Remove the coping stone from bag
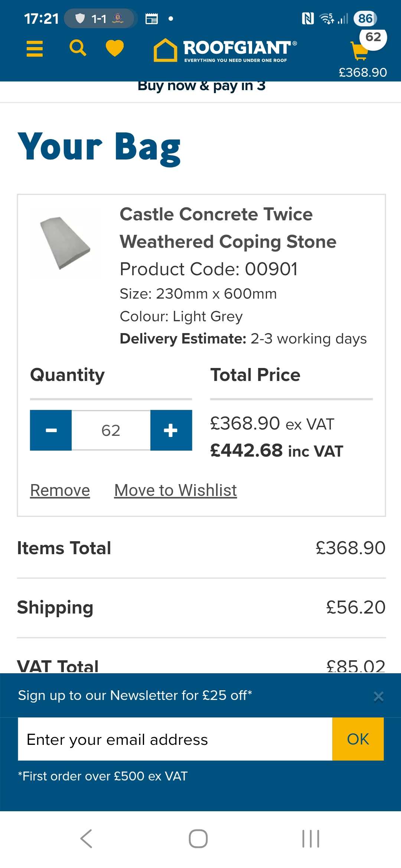 point(60,490)
